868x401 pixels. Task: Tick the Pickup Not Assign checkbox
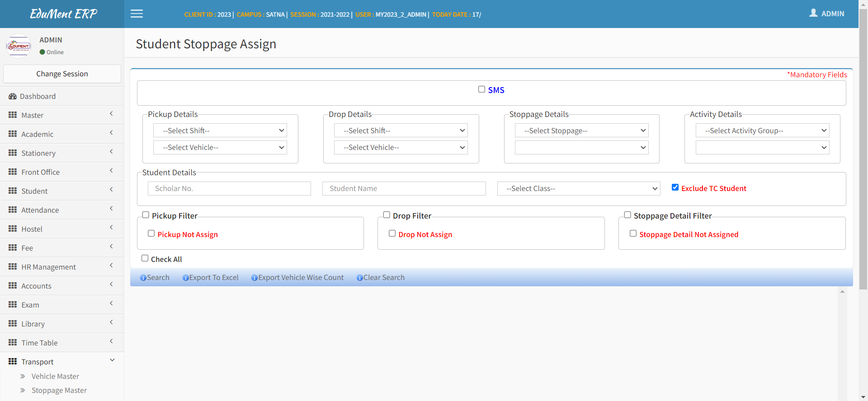tap(151, 233)
